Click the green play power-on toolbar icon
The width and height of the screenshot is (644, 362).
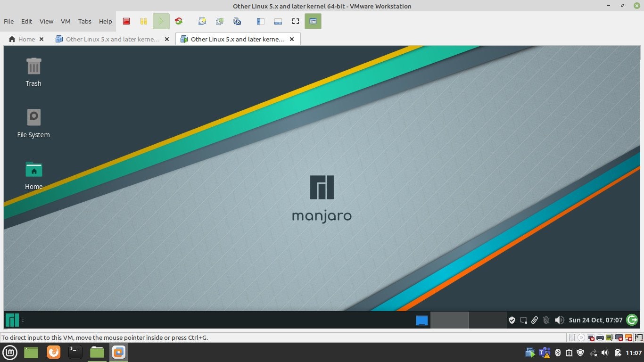point(161,21)
